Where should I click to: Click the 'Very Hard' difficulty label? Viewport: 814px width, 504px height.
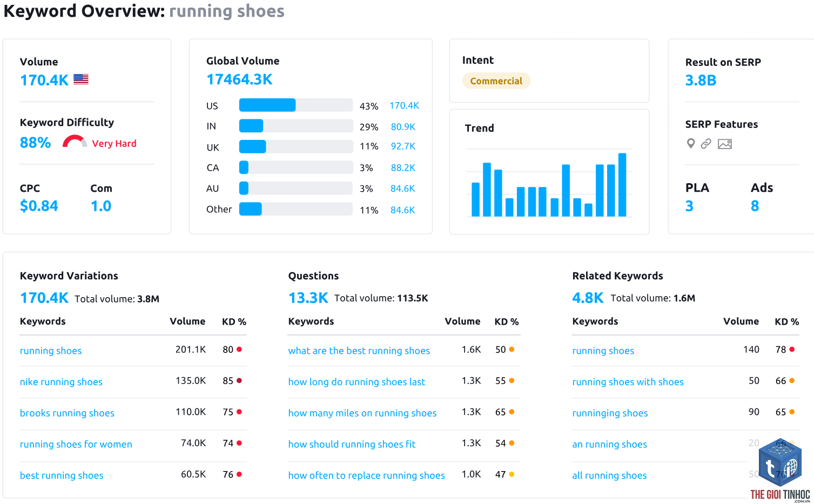114,144
